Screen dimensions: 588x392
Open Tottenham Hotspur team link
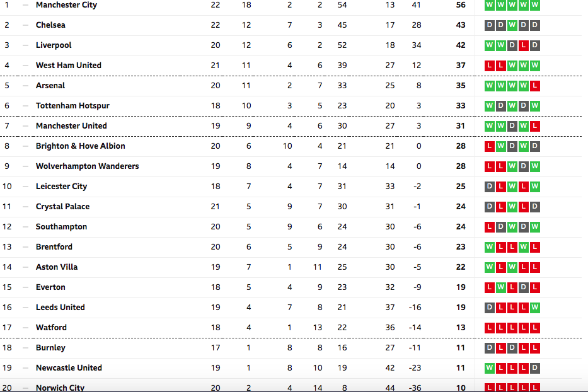72,106
